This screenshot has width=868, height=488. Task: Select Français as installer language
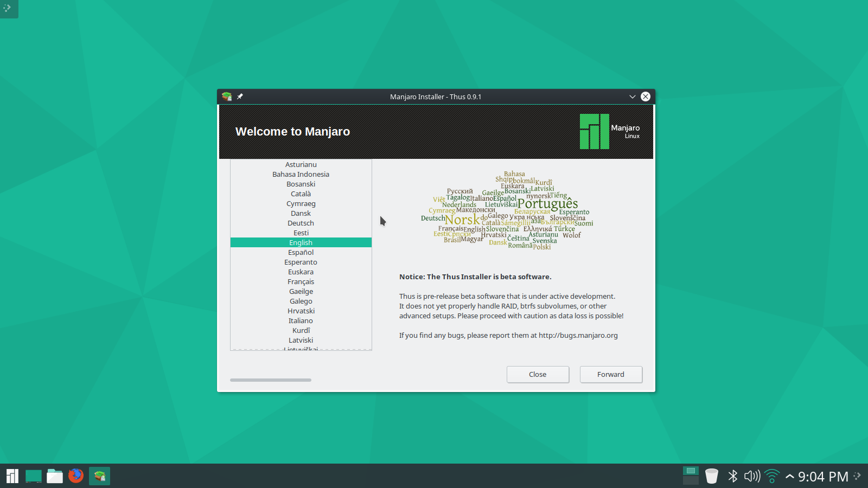point(301,282)
